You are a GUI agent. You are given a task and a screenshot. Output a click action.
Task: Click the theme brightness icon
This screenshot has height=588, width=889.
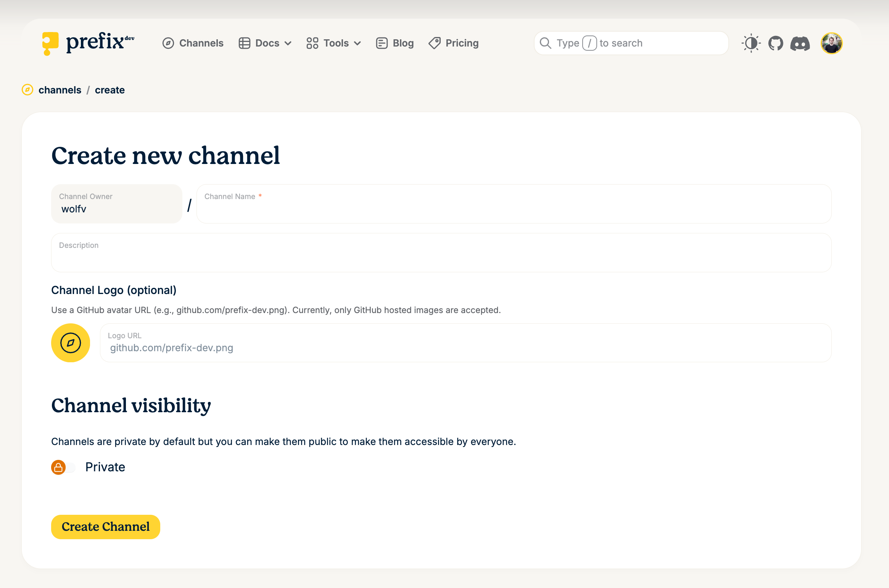tap(751, 43)
